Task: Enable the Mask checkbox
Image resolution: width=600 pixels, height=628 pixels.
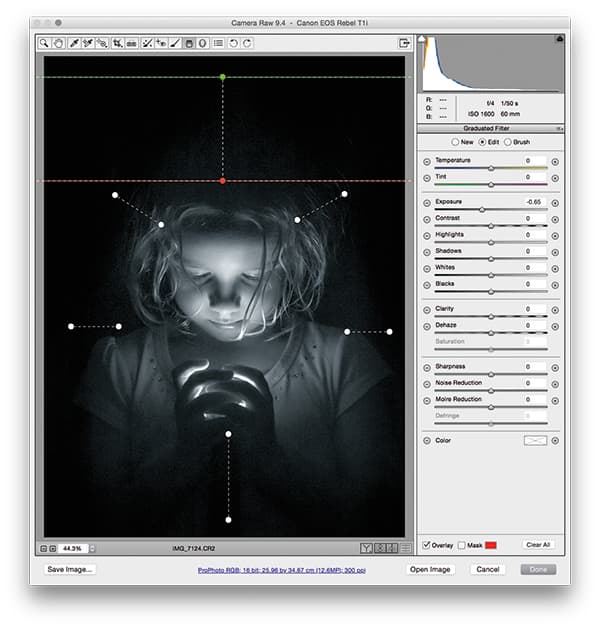Action: (461, 545)
